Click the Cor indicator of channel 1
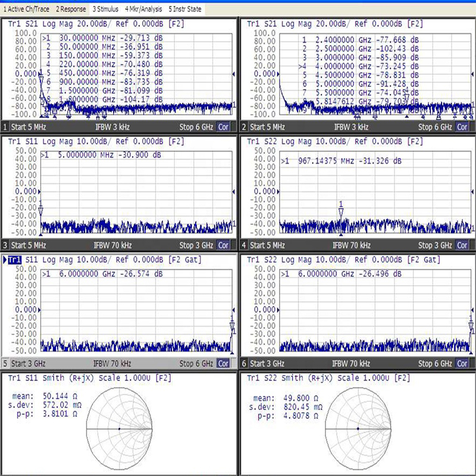 click(x=223, y=127)
